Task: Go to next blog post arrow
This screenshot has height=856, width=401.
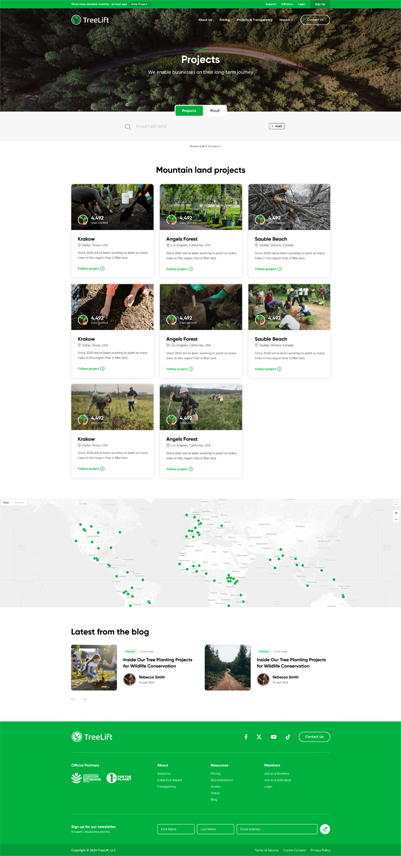Action: (83, 699)
